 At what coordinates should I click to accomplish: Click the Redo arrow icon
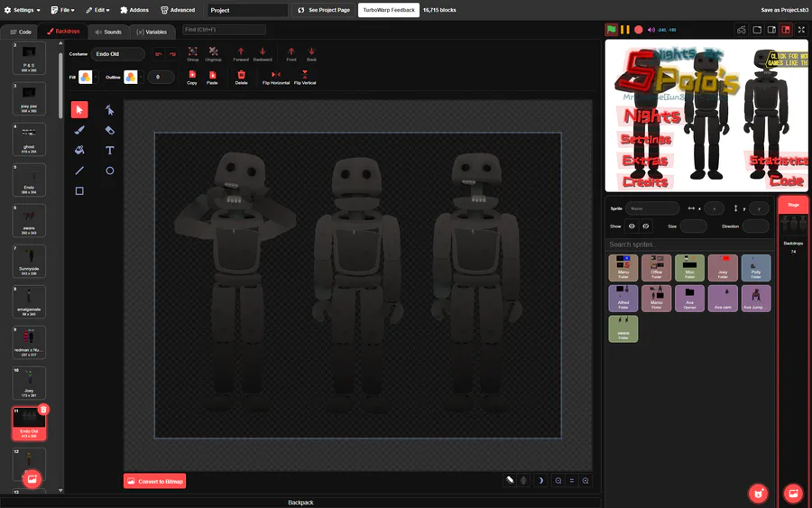pos(172,54)
